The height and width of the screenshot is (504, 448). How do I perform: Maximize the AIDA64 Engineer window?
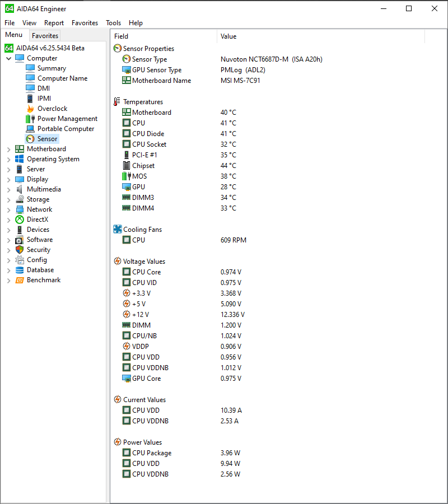click(409, 8)
